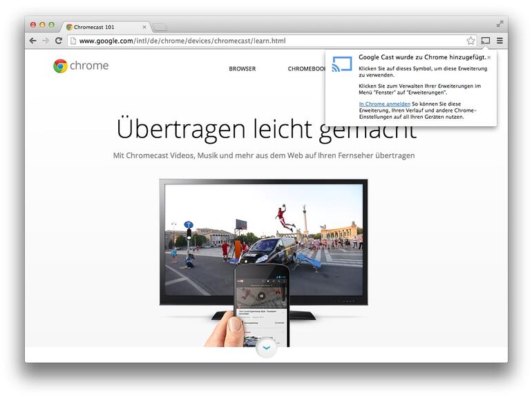Open the CHROMEBOOK nav item
This screenshot has width=532, height=399.
[x=306, y=68]
